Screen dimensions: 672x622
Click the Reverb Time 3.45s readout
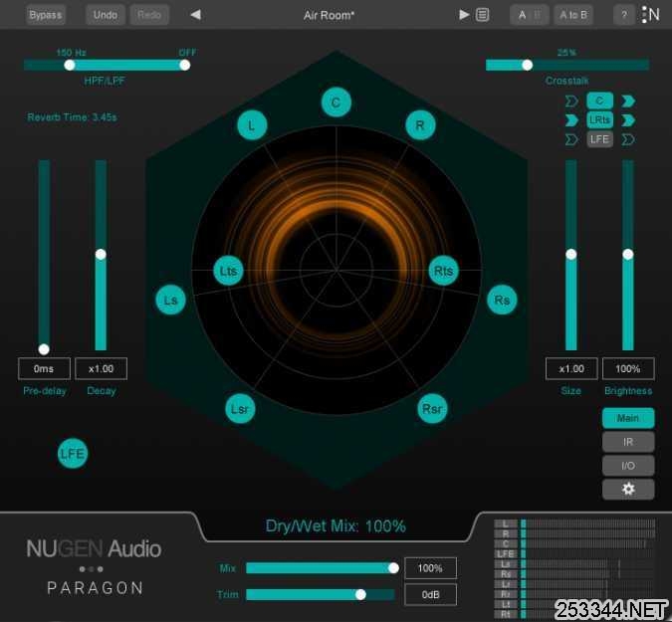point(72,117)
